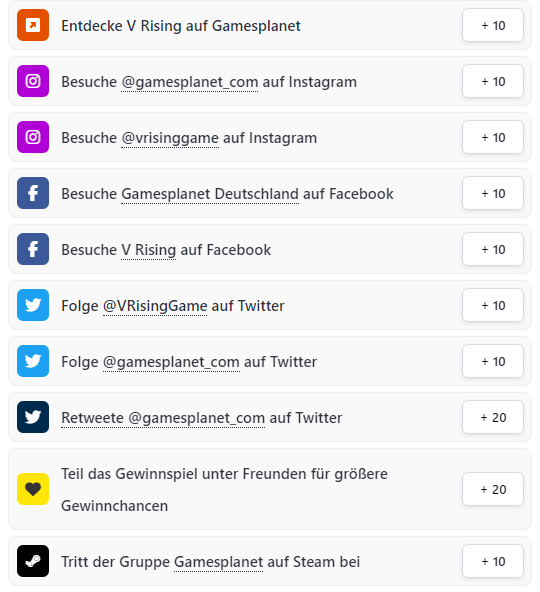Click Facebook icon for V Rising entry
This screenshot has height=592, width=540.
[33, 249]
